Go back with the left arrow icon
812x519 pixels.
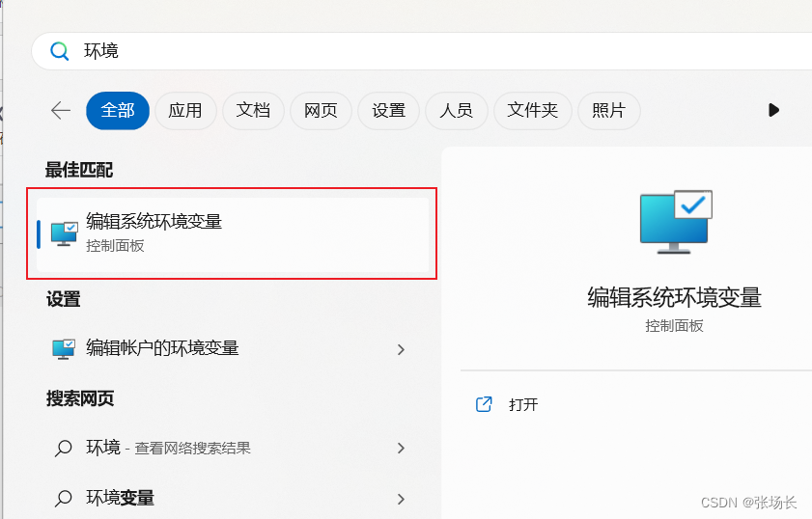point(61,110)
